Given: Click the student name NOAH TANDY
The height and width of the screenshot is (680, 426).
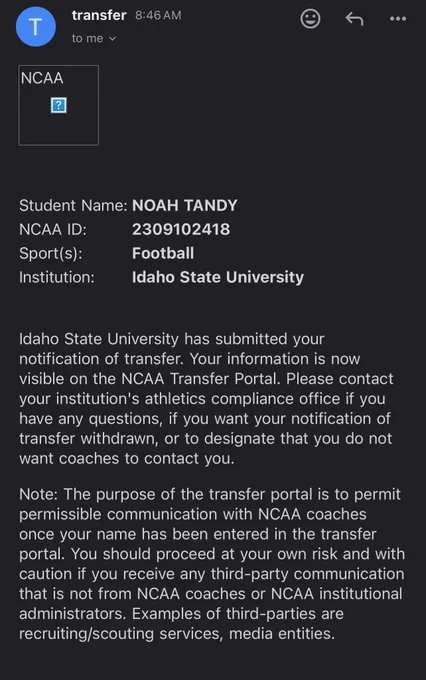Looking at the screenshot, I should click(184, 205).
